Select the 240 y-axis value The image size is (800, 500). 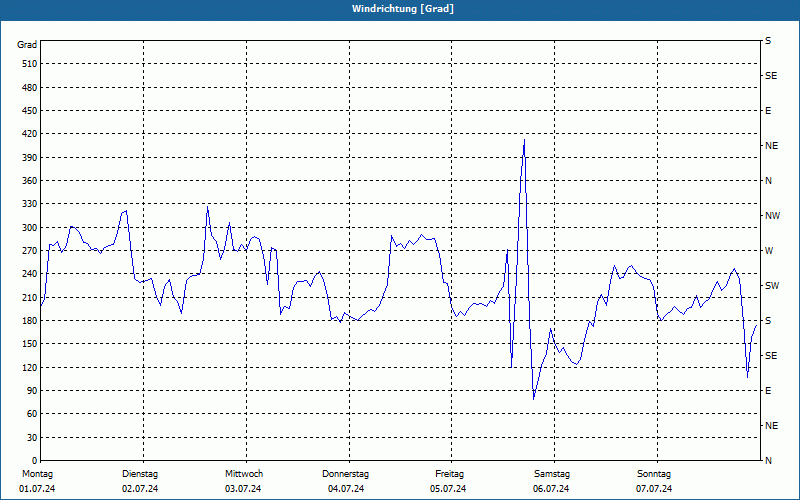[30, 274]
